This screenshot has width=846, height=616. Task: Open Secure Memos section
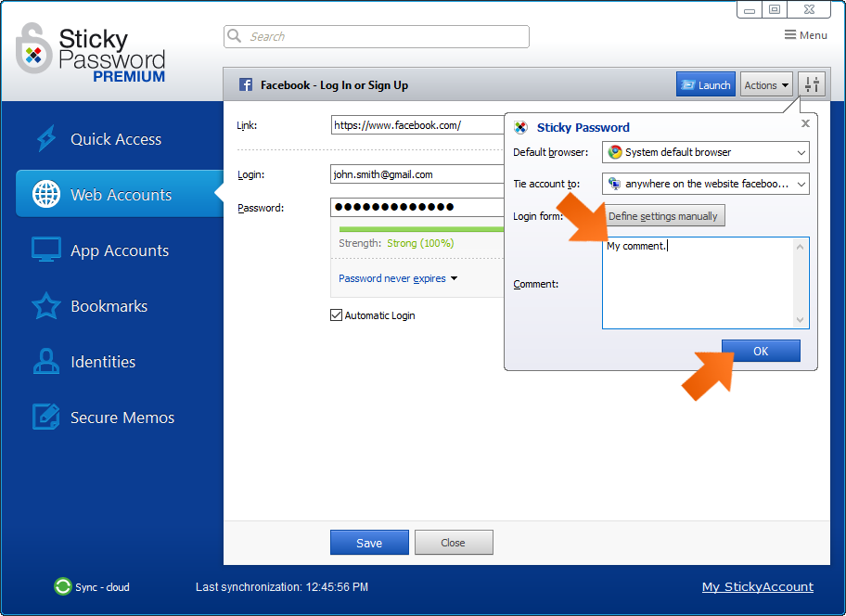122,417
